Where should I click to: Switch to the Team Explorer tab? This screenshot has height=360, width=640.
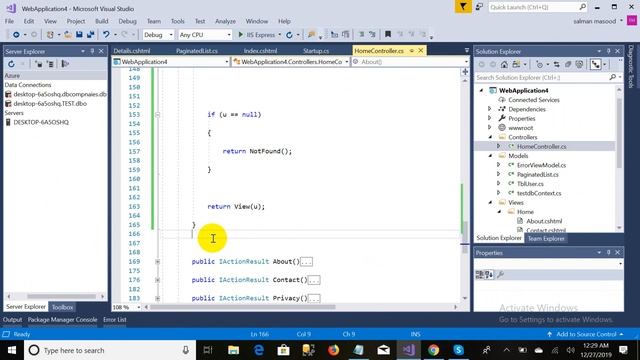546,239
